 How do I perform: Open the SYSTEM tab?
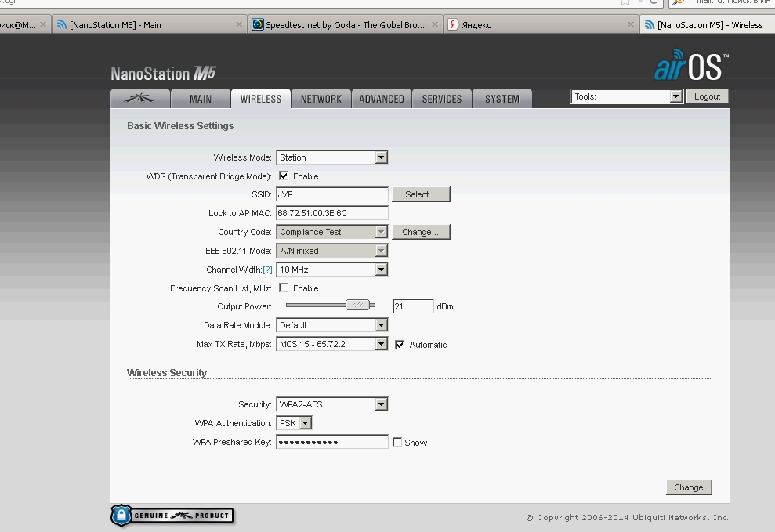(x=502, y=98)
